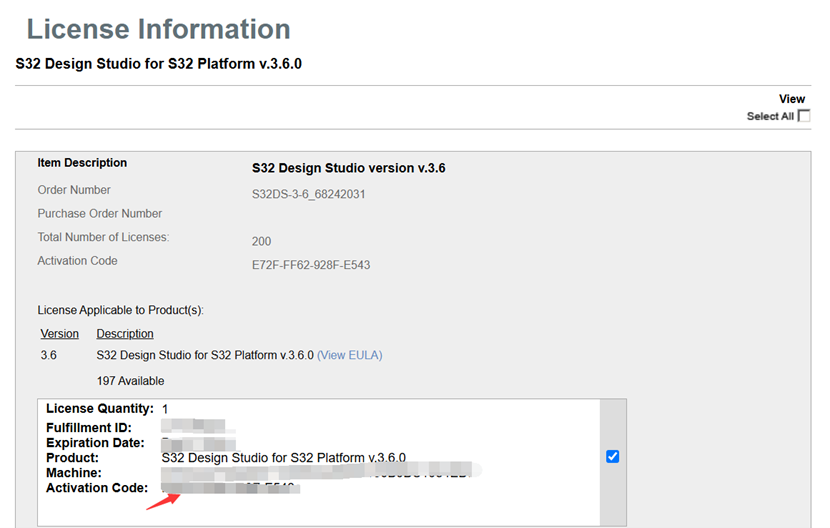Uncheck the license entry checkbox
Viewport: 830px width, 528px height.
[613, 457]
